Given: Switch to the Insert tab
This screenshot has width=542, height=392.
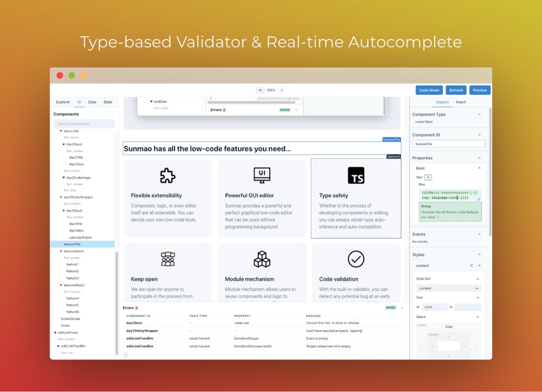Looking at the screenshot, I should [x=460, y=102].
